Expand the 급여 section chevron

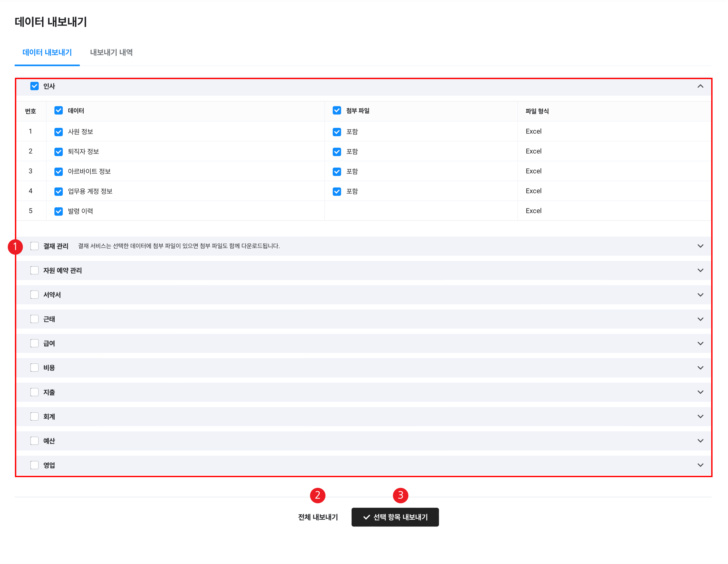(x=700, y=343)
